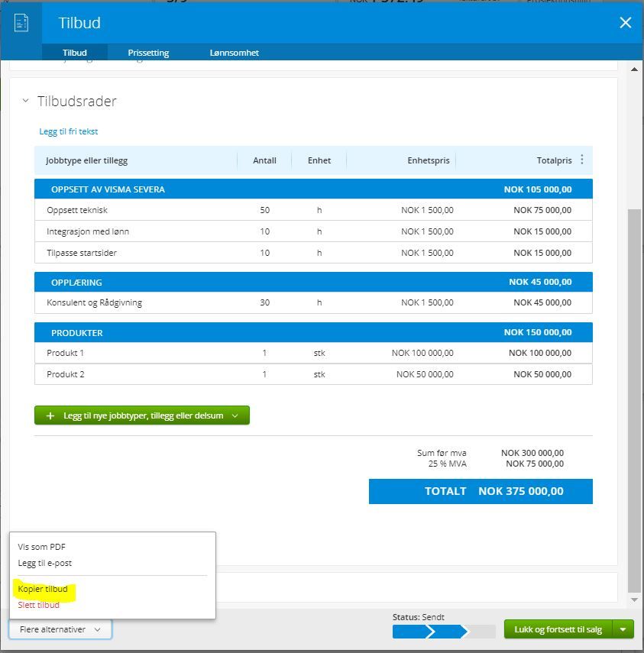Image resolution: width=644 pixels, height=653 pixels.
Task: Click the Enhet column header
Action: [319, 160]
